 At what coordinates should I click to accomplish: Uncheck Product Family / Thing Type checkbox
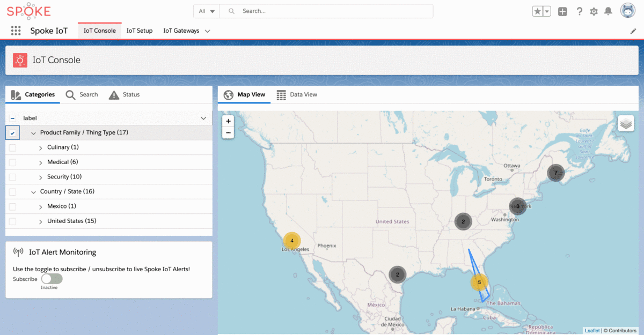tap(13, 132)
